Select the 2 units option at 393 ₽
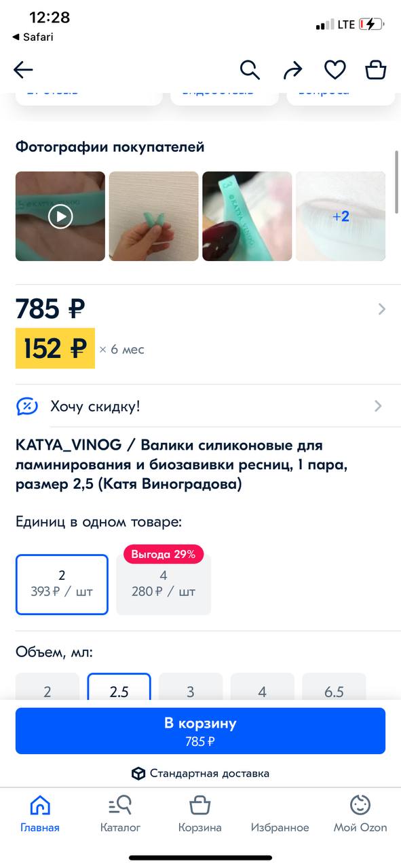 (x=62, y=585)
